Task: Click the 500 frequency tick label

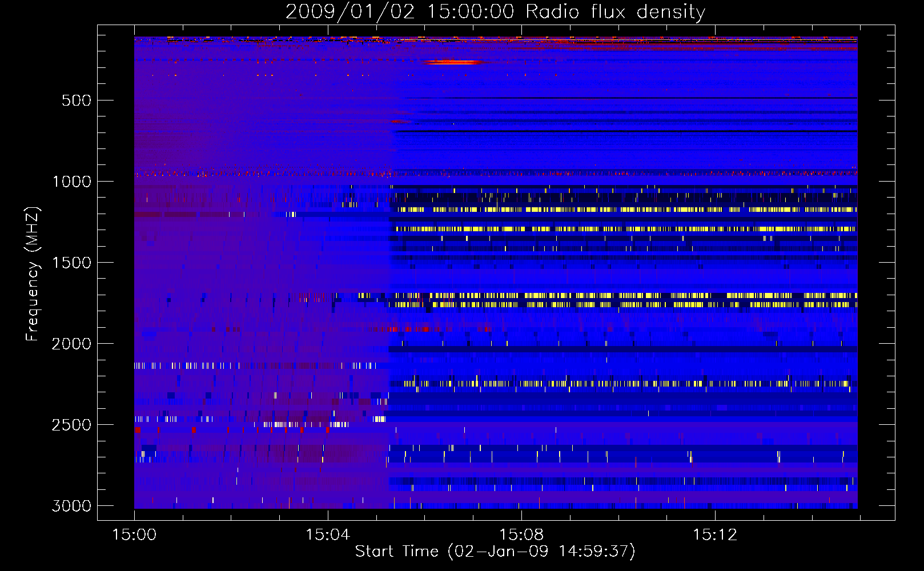Action: click(77, 100)
